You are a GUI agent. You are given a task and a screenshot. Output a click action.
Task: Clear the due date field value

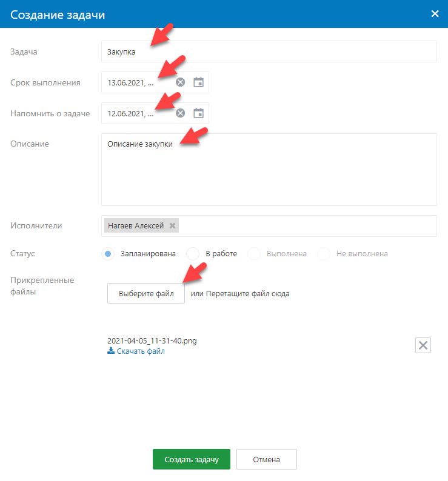click(x=180, y=82)
